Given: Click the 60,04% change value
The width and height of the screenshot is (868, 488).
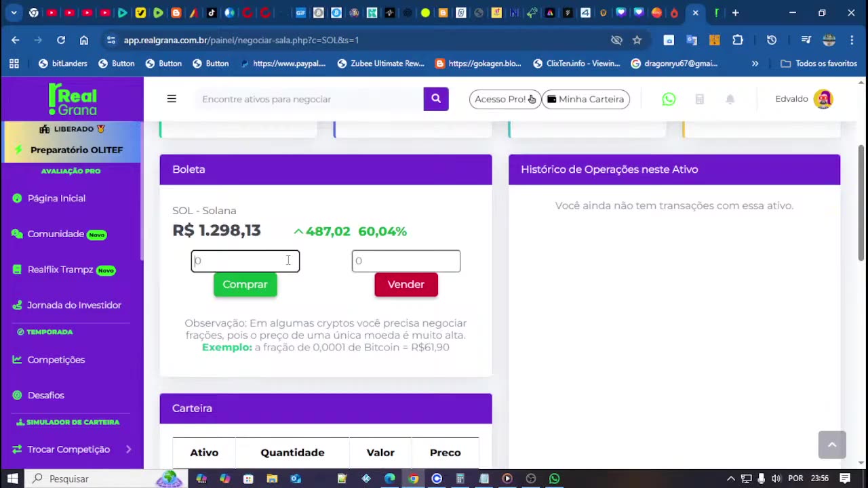Looking at the screenshot, I should pyautogui.click(x=382, y=231).
